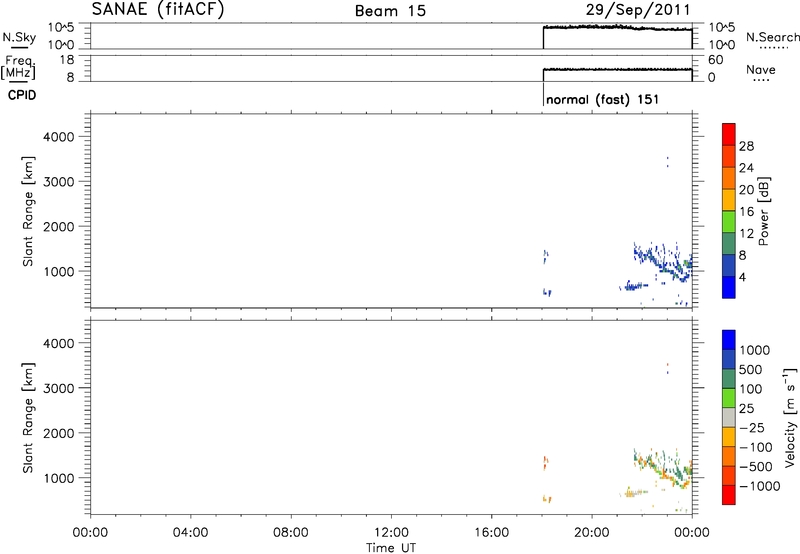The height and width of the screenshot is (554, 800).
Task: Select 3000 km tick in the power panel
Action: (x=59, y=182)
